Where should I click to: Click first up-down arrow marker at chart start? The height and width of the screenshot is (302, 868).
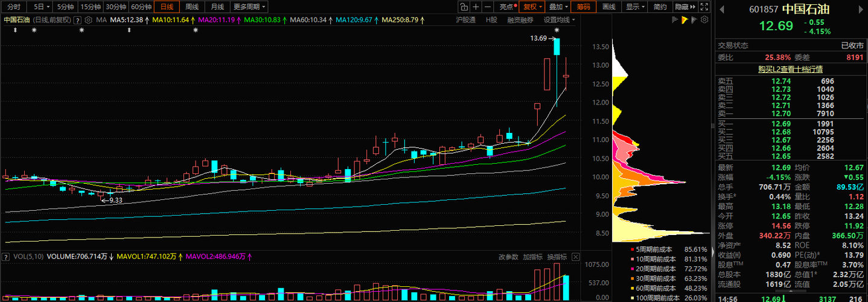click(x=15, y=30)
